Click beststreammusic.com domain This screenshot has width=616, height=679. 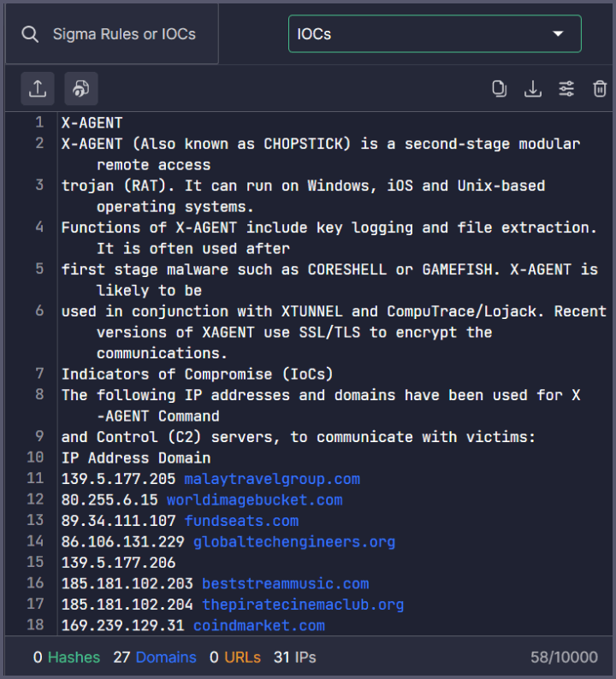pyautogui.click(x=285, y=583)
